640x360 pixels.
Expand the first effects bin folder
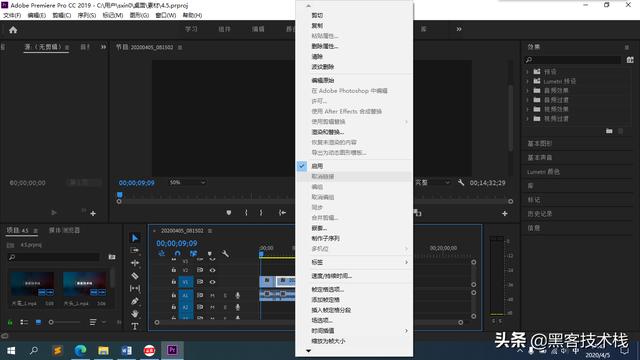pyautogui.click(x=527, y=71)
